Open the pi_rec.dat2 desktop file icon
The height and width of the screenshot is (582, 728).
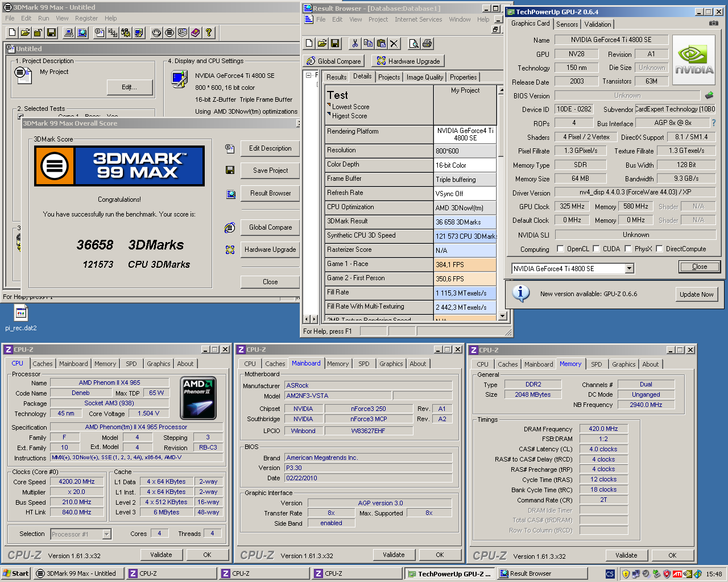21,313
